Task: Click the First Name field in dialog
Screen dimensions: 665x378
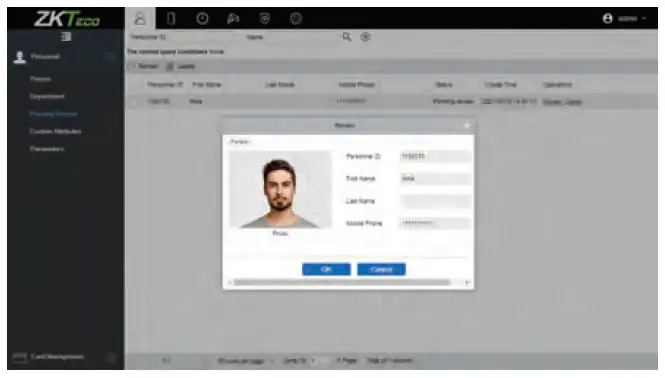Action: [435, 179]
